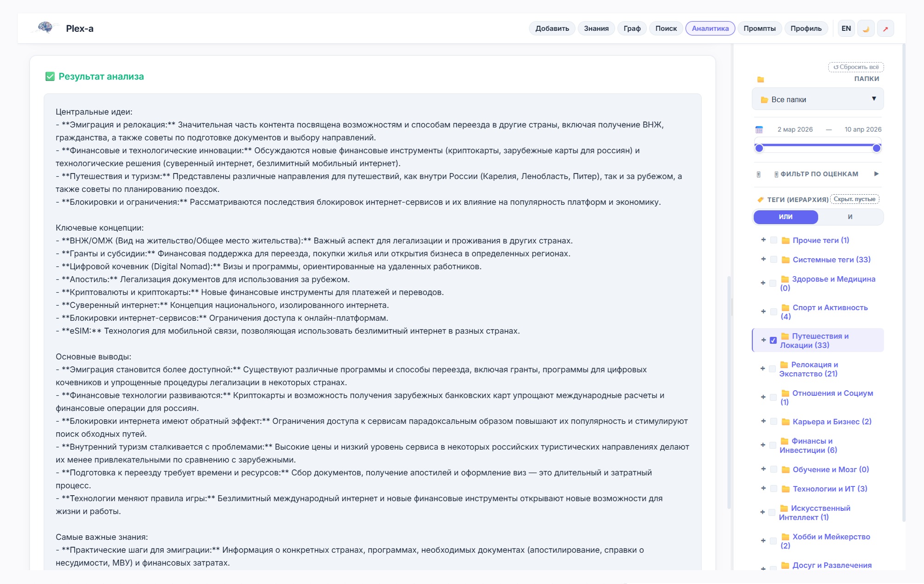Click the red logout arrow icon
Screen dimensions: 924x584
(x=885, y=28)
